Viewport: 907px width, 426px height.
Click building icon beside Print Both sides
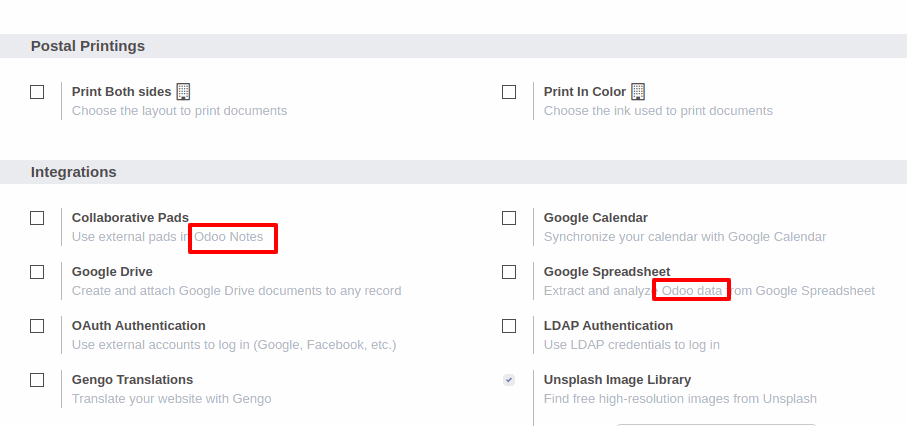click(x=183, y=91)
